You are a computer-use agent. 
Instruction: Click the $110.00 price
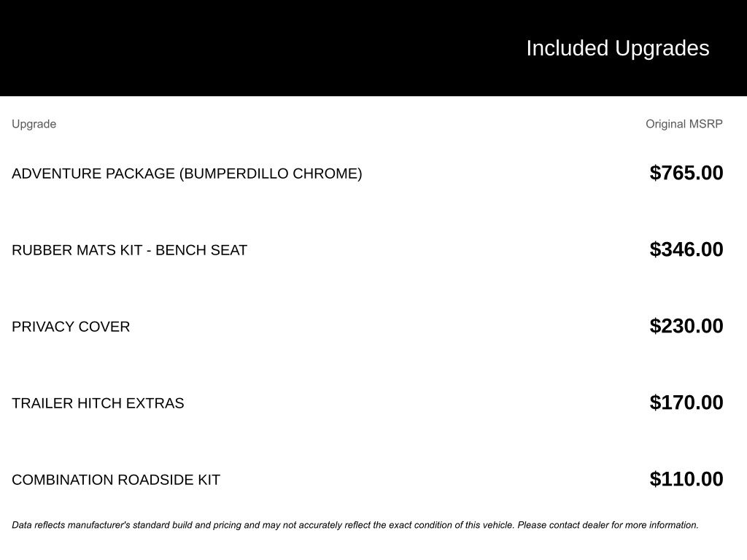(686, 479)
